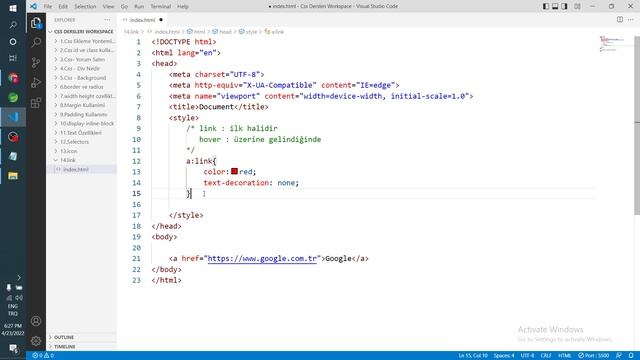
Task: Open the Edit menu
Action: pyautogui.click(x=63, y=6)
